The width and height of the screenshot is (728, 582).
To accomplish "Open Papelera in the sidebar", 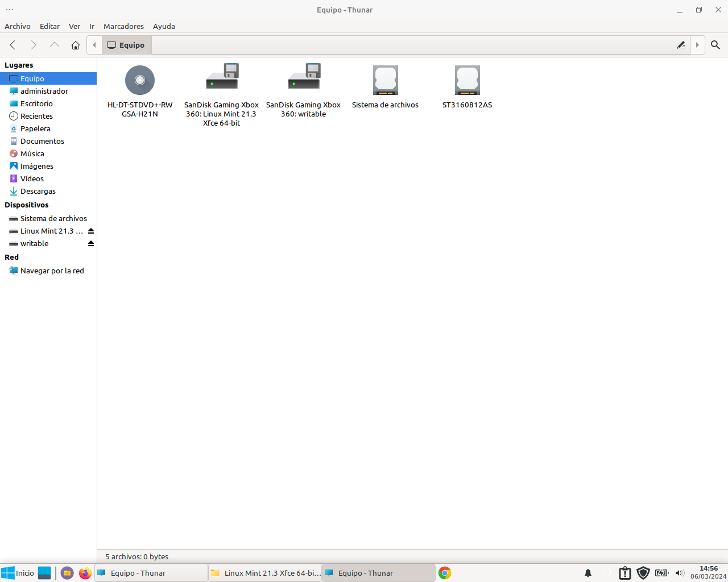I will [x=48, y=128].
